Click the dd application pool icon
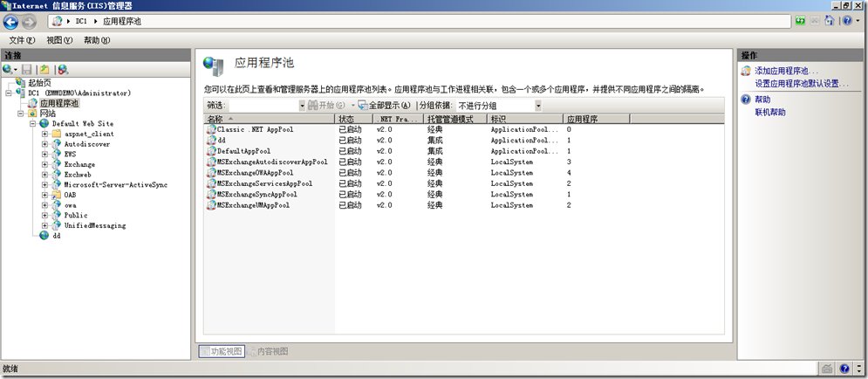The width and height of the screenshot is (868, 379). (x=210, y=141)
